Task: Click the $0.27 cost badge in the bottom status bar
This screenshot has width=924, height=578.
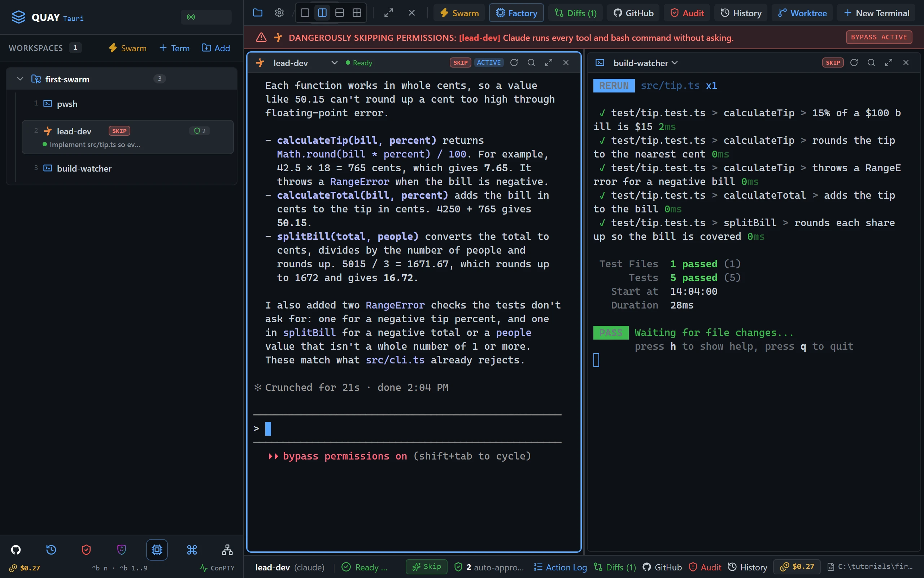Action: coord(798,566)
